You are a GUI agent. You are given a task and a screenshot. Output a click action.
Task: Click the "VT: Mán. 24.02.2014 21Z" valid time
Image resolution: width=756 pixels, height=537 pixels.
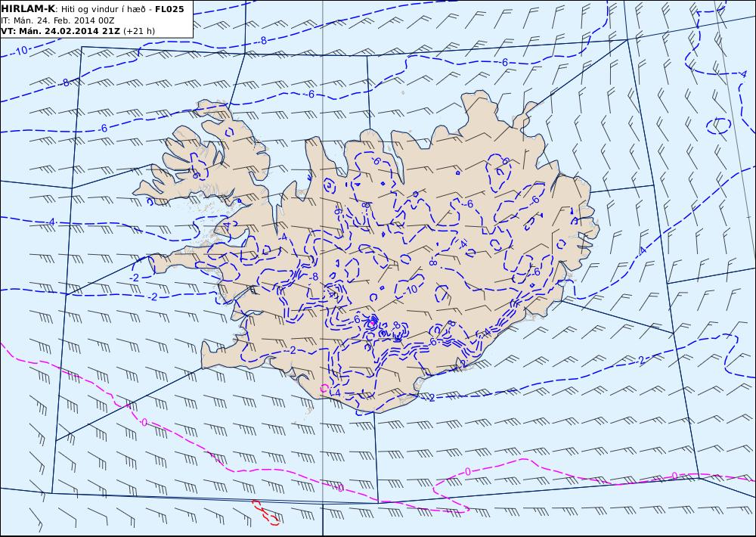(x=60, y=31)
